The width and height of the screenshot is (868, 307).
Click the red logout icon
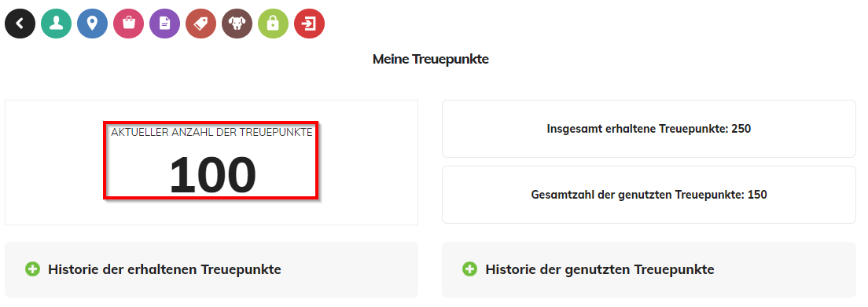tap(310, 24)
